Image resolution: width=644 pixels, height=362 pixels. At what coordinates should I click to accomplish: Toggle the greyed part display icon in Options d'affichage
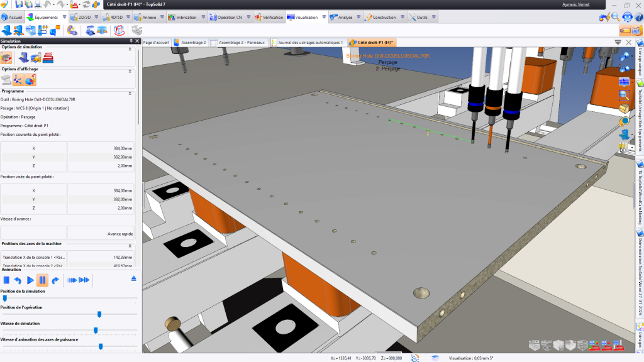pyautogui.click(x=6, y=80)
